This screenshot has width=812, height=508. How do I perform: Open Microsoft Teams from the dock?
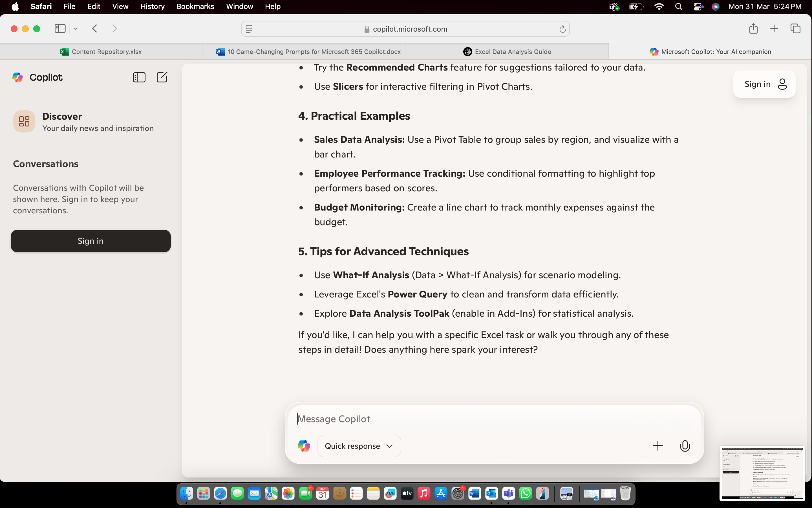(x=508, y=494)
